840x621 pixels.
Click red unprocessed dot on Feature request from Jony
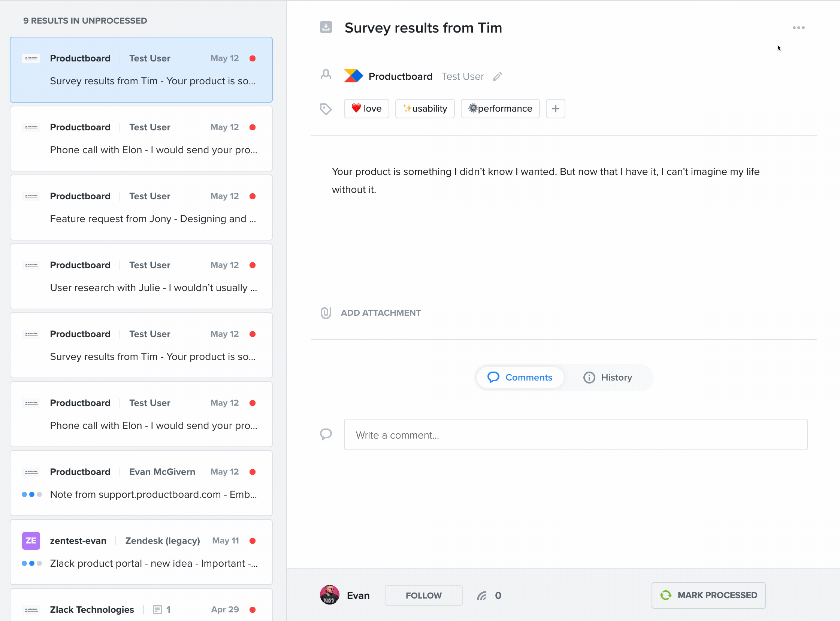coord(253,196)
